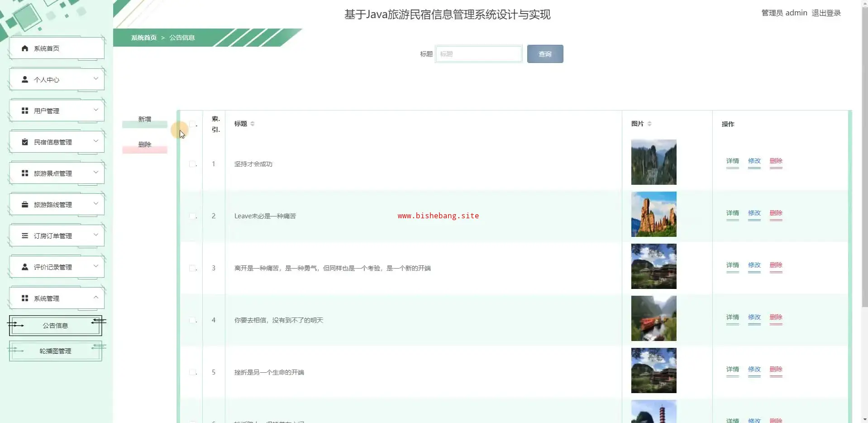Open the lakeside pavilion thumbnail in row 3
This screenshot has height=423, width=868.
click(654, 266)
